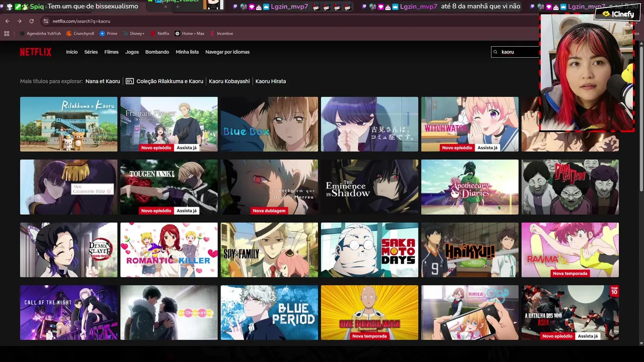Open the Agendinha YuhYuh bookmark
This screenshot has width=644, height=362.
(x=41, y=34)
